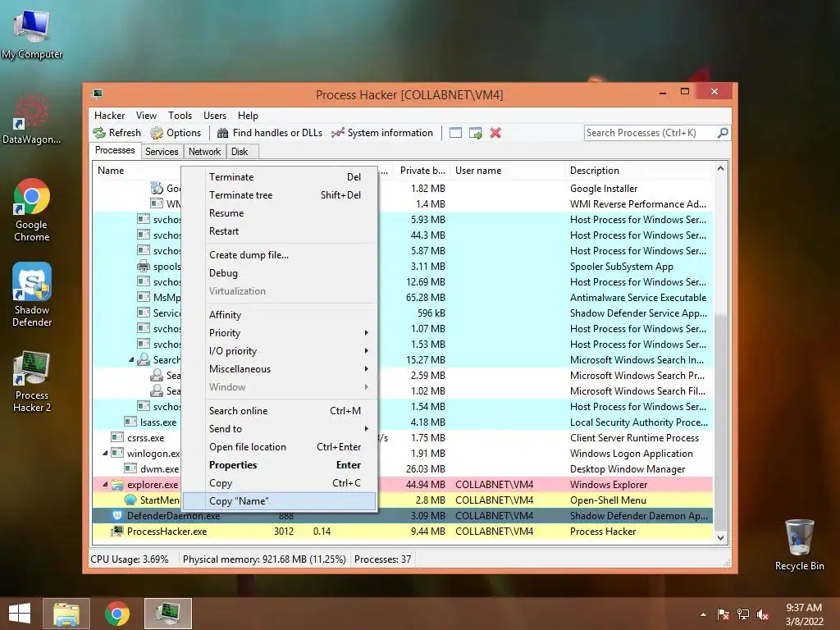
Task: Switch to the Network tab
Action: 204,152
